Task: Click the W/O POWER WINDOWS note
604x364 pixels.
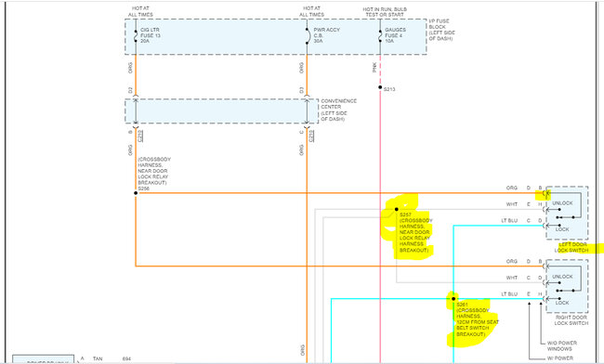Action: tap(562, 345)
